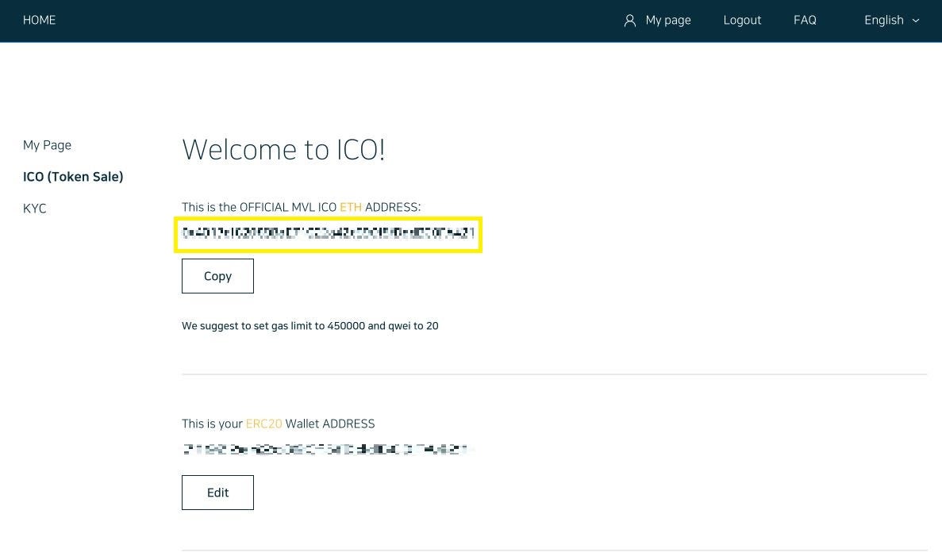Click the Welcome to ICO! heading

point(283,149)
